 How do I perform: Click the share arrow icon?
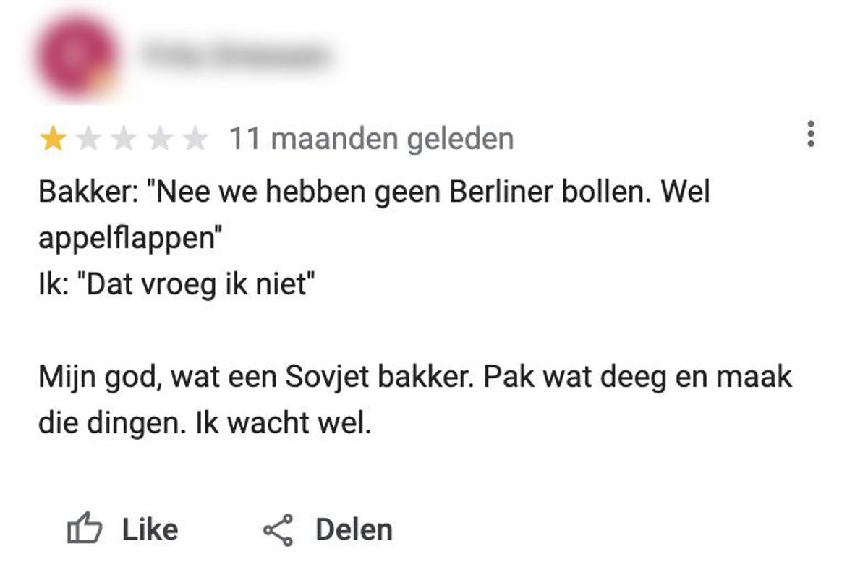coord(278,530)
